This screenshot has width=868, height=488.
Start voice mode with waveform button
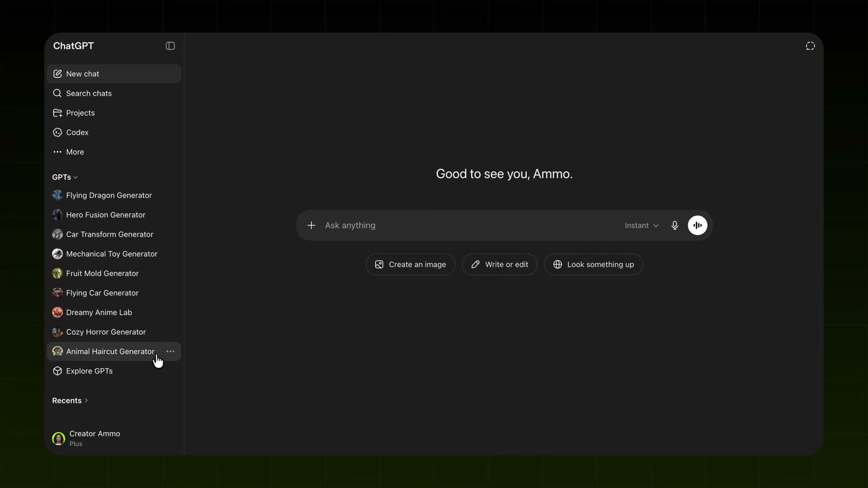[698, 225]
